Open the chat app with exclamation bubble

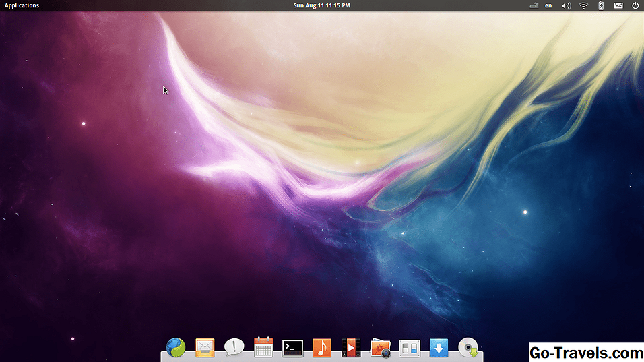(x=234, y=347)
